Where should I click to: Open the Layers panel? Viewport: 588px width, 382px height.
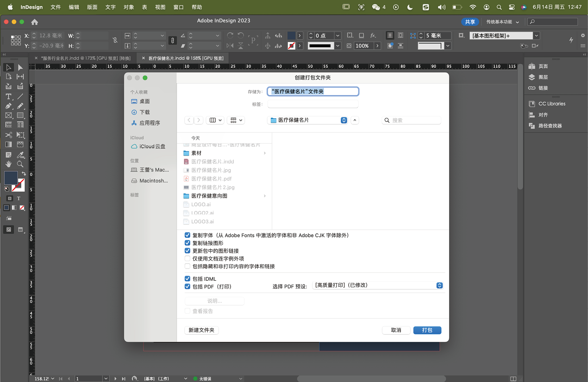point(543,77)
